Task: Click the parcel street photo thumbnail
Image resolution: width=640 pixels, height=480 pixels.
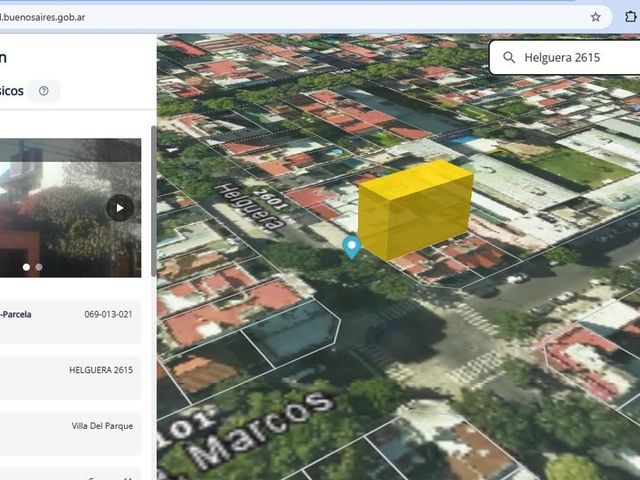Action: 70,208
